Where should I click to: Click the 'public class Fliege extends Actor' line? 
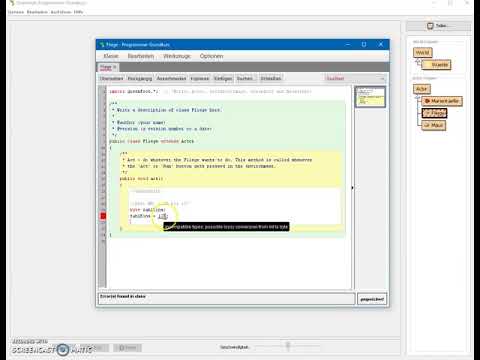coord(152,141)
